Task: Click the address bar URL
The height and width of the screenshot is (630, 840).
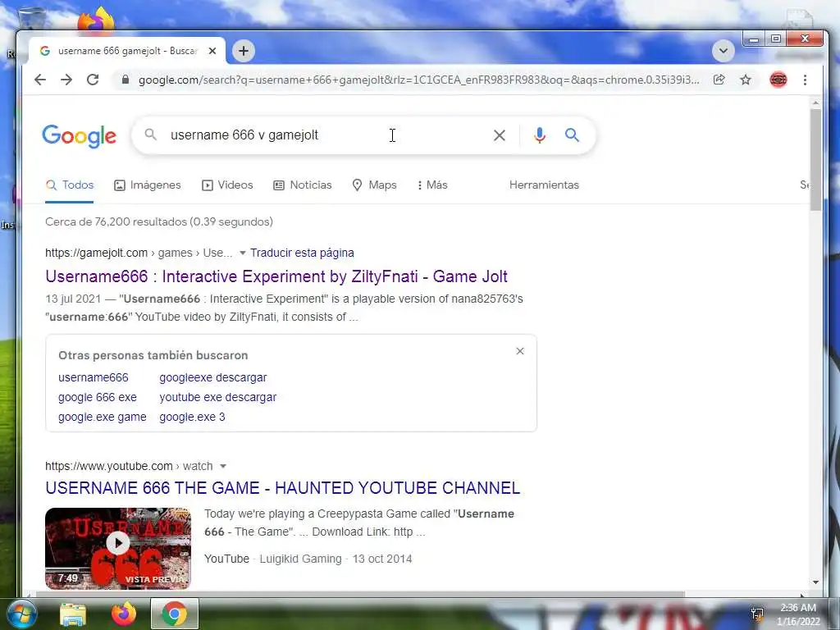Action: 418,80
